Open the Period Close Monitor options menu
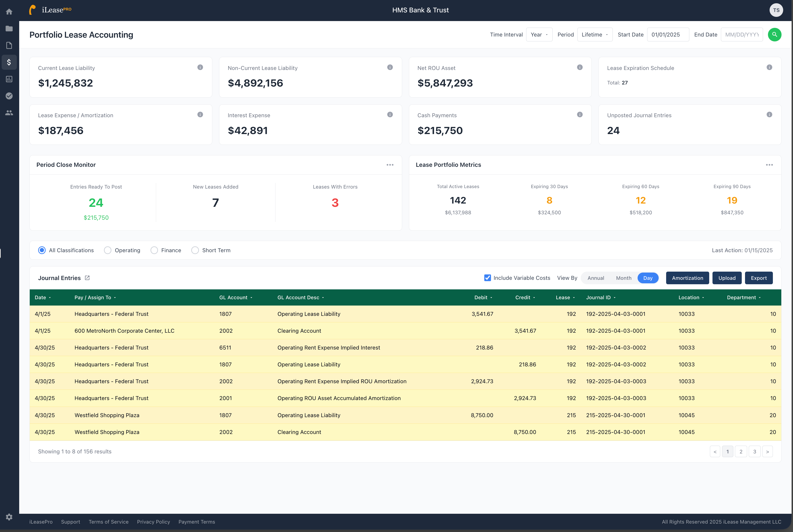 (x=390, y=165)
